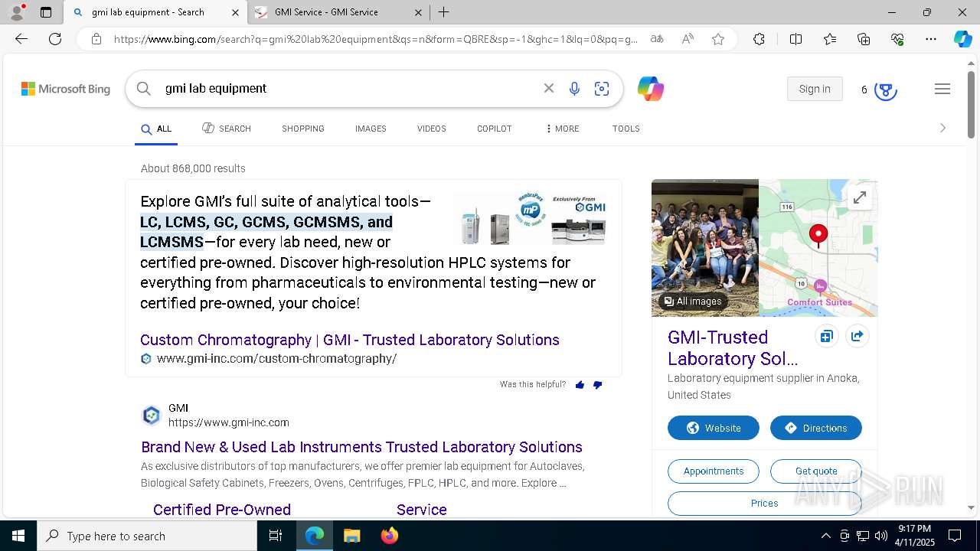The width and height of the screenshot is (980, 551).
Task: Switch to the COPILOT tab
Action: tap(495, 129)
